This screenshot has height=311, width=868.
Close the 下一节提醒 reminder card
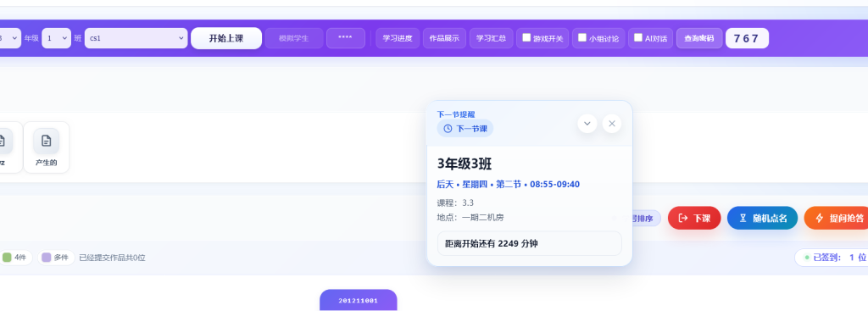(612, 124)
